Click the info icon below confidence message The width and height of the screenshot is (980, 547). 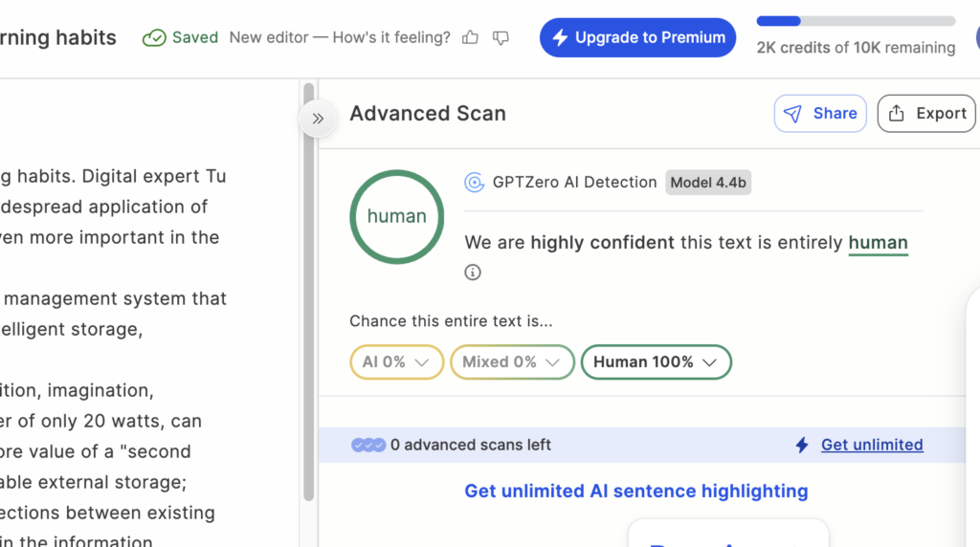point(473,273)
